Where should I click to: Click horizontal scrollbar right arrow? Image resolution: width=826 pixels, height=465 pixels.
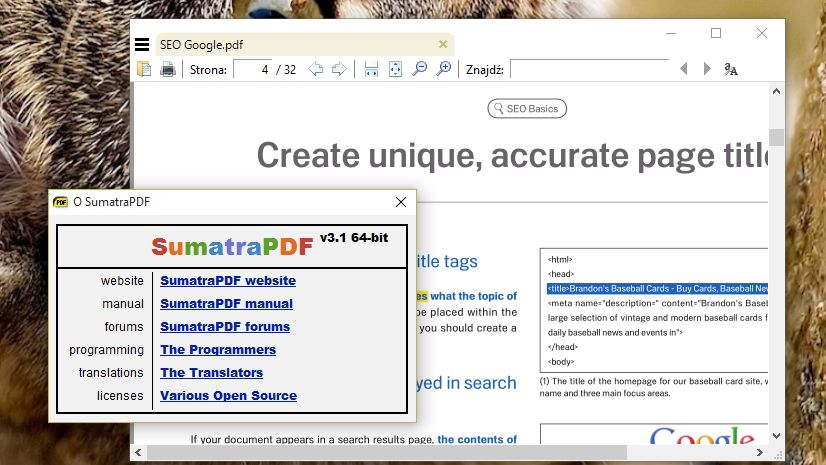pyautogui.click(x=760, y=452)
